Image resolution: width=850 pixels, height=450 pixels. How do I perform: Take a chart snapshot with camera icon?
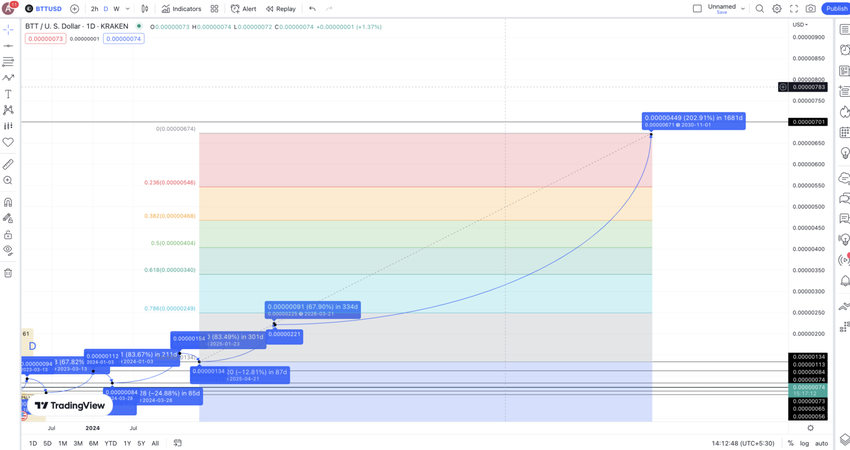[x=810, y=9]
